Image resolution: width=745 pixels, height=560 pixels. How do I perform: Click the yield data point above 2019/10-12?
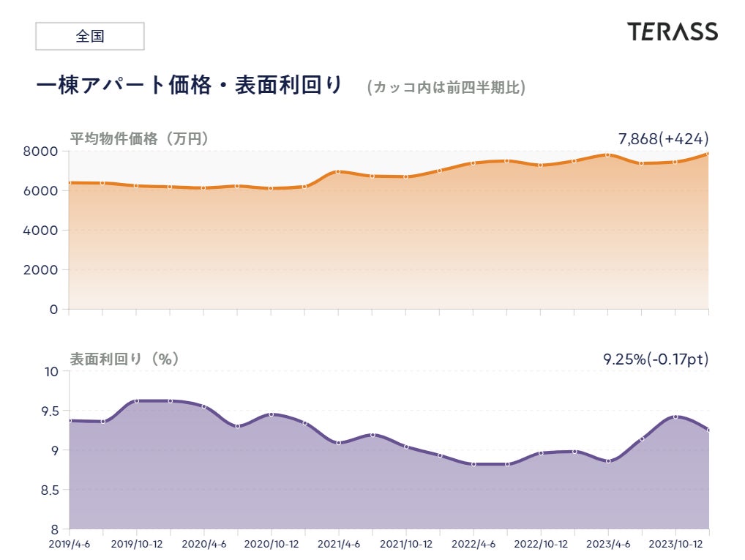pyautogui.click(x=136, y=401)
